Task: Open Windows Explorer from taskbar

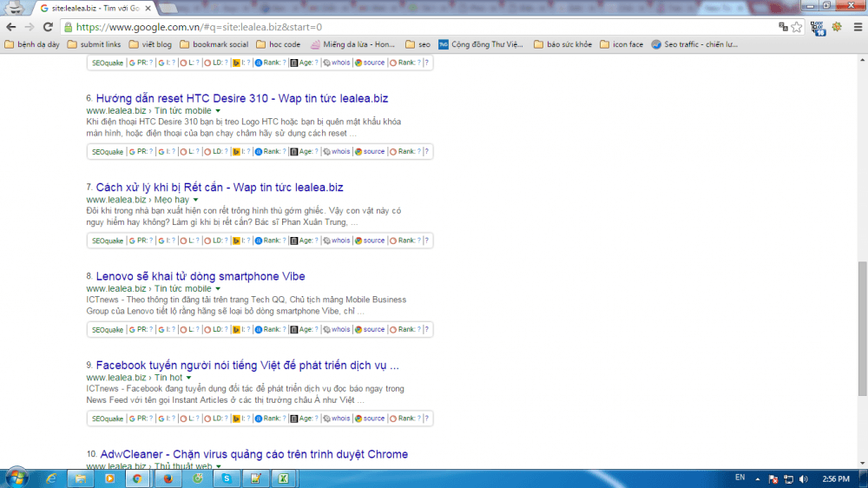Action: tap(80, 478)
